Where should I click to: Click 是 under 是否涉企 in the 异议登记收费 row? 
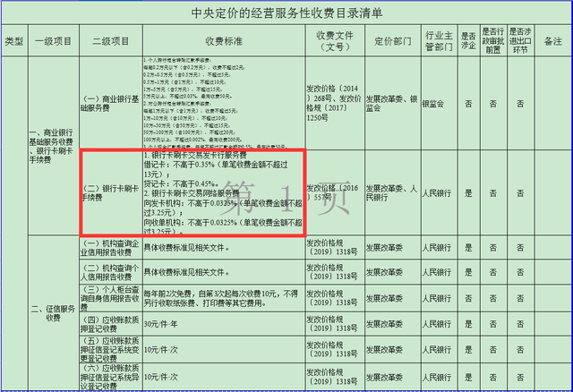click(x=468, y=377)
